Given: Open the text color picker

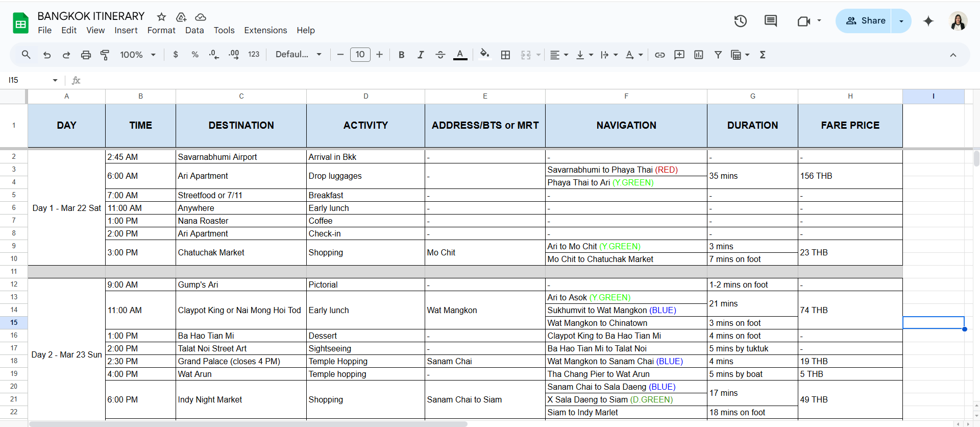Looking at the screenshot, I should 460,55.
